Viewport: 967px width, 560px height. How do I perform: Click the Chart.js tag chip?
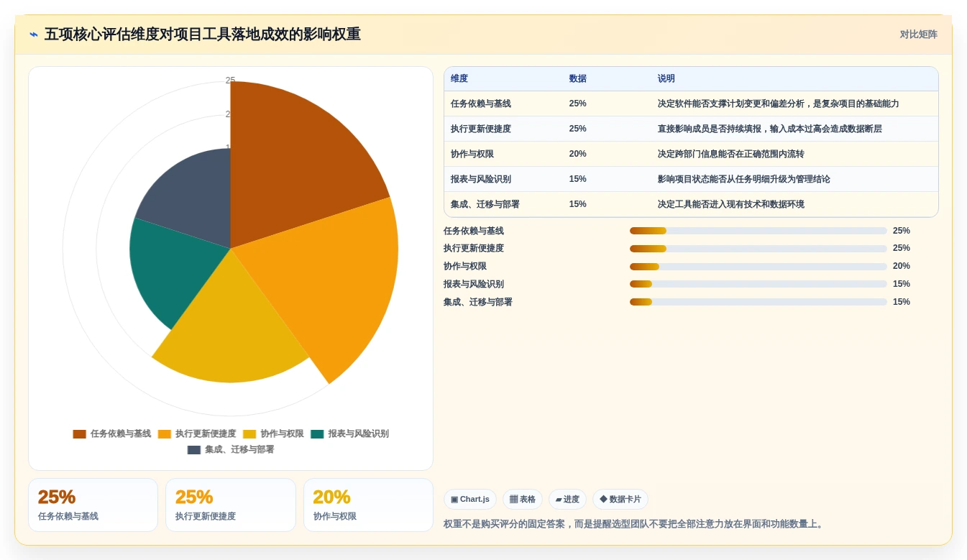coord(470,500)
